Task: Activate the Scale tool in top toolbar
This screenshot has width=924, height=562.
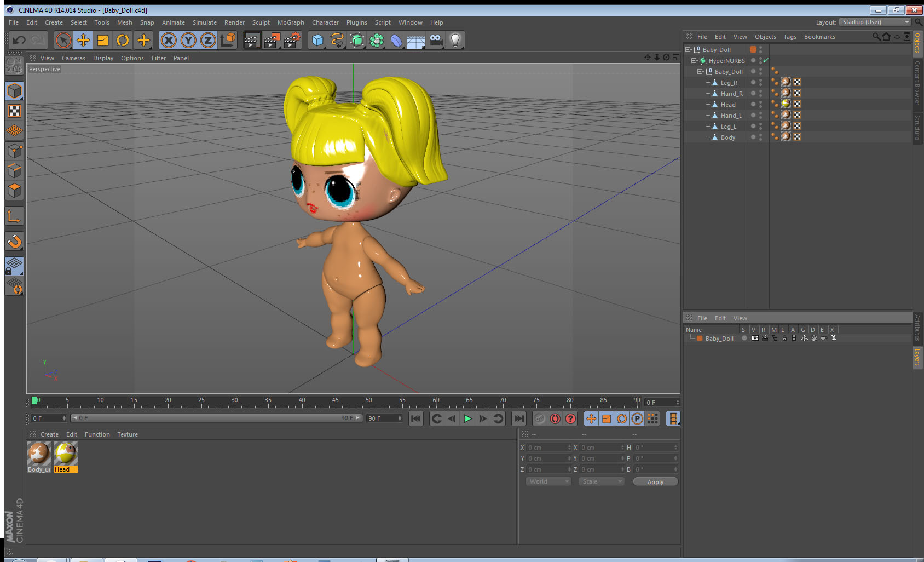Action: pos(103,40)
